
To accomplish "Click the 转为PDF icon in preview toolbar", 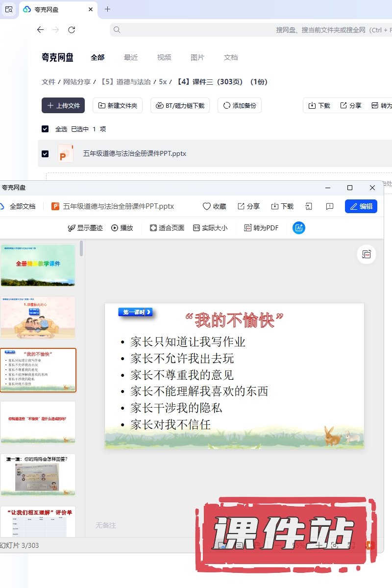I will tap(248, 228).
